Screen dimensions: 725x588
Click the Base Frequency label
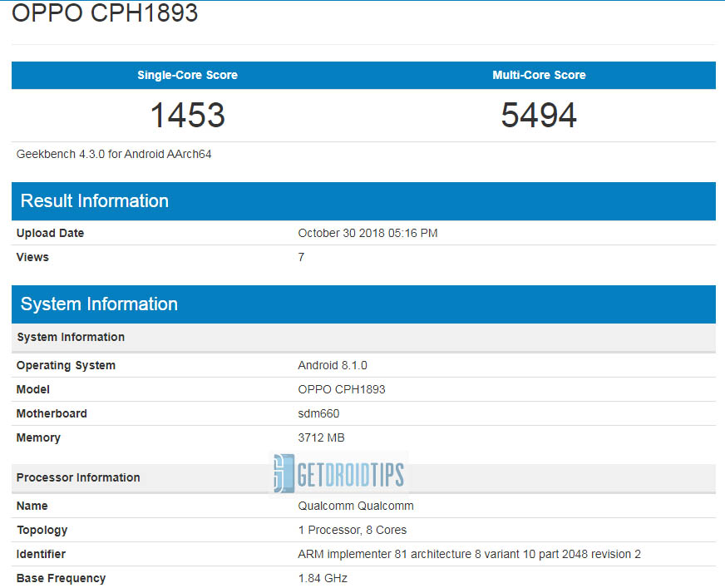61,578
